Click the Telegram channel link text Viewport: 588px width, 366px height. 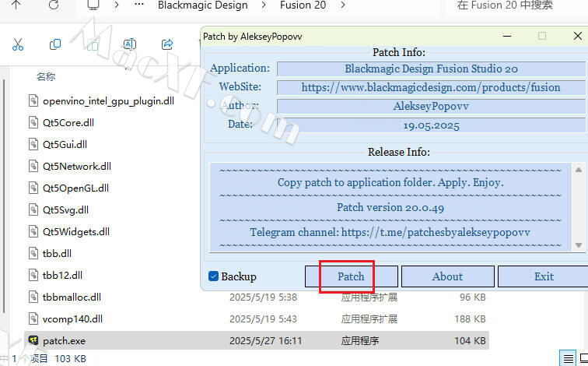pos(390,232)
